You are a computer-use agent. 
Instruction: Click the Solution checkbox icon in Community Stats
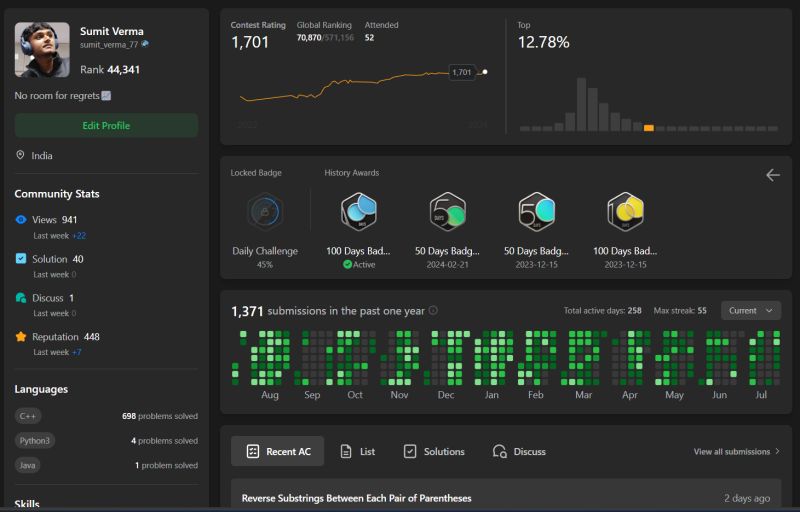click(21, 259)
